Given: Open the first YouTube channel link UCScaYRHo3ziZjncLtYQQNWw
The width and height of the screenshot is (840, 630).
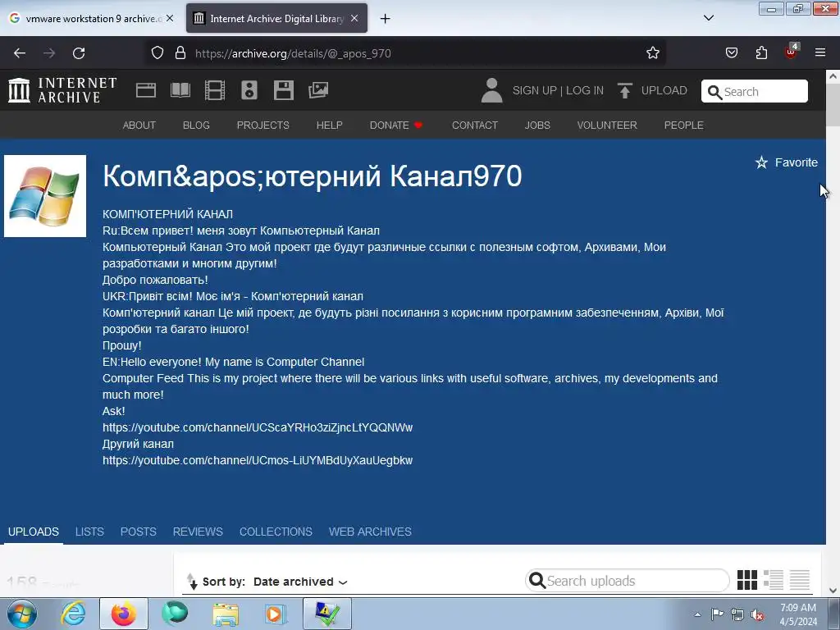Looking at the screenshot, I should point(257,427).
